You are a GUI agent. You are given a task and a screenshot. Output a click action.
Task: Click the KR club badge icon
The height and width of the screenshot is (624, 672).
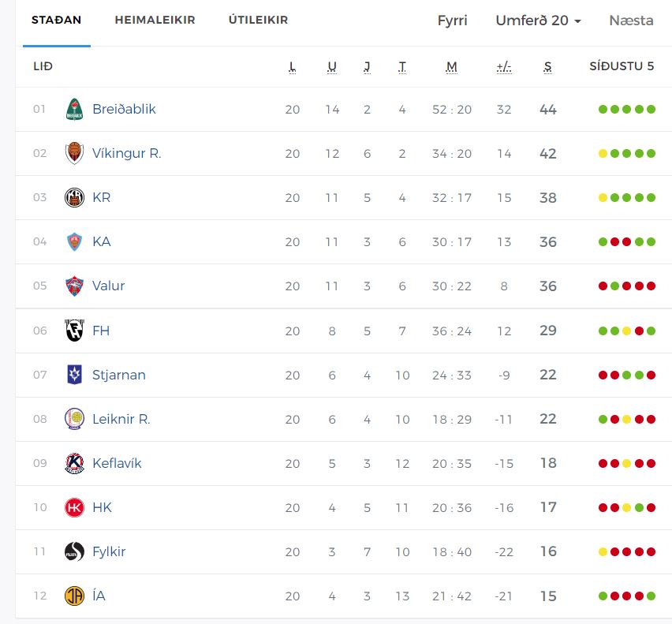[74, 197]
